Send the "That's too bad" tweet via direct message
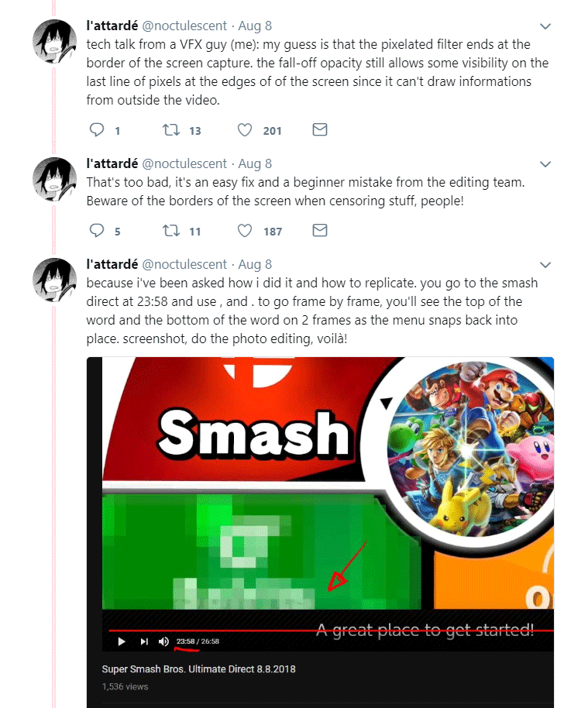588x708 pixels. [x=319, y=231]
